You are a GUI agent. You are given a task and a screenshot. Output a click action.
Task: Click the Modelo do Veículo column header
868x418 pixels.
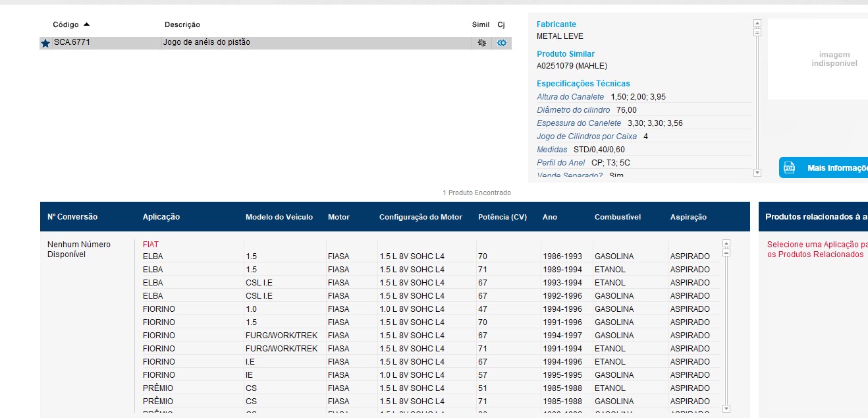tap(279, 217)
